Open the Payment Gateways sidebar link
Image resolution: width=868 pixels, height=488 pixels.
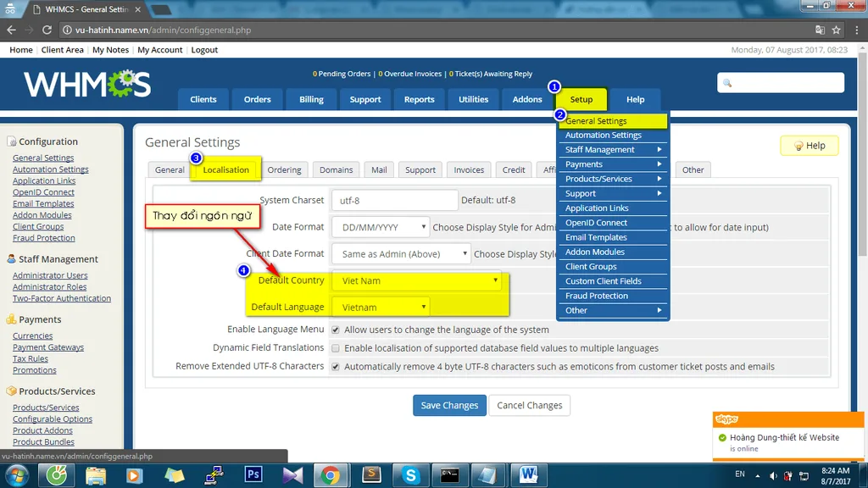[x=48, y=347]
